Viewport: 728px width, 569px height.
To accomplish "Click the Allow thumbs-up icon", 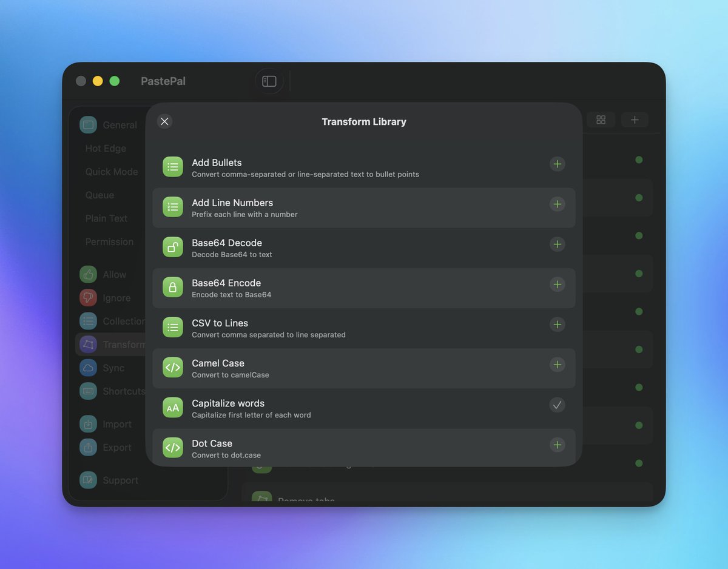I will click(88, 274).
